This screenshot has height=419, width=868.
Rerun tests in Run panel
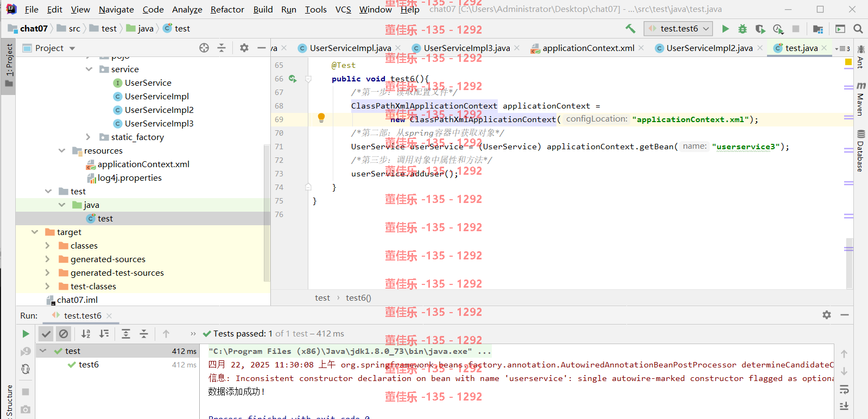click(26, 334)
